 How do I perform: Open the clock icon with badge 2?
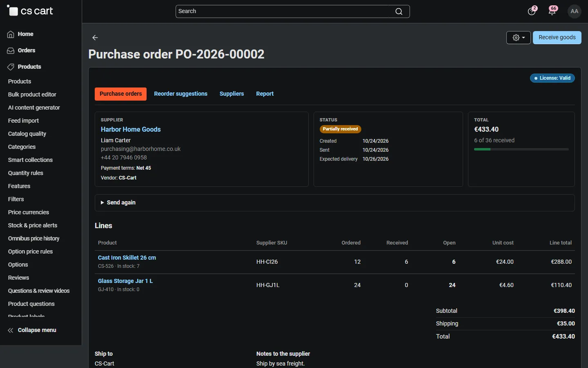tap(532, 11)
